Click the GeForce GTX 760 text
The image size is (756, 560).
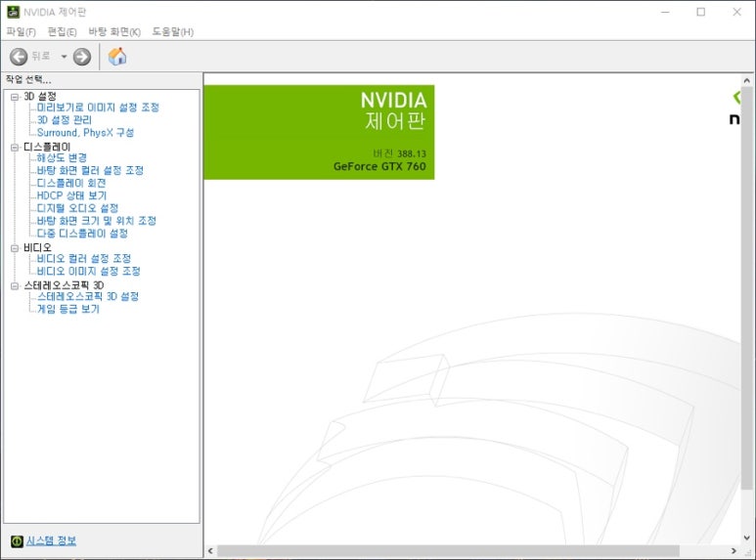point(379,166)
